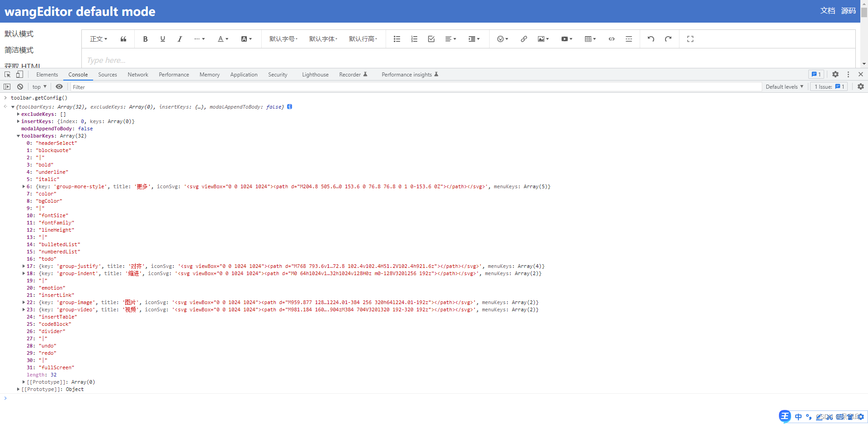
Task: Open the 默认字号 font size dropdown
Action: (283, 39)
